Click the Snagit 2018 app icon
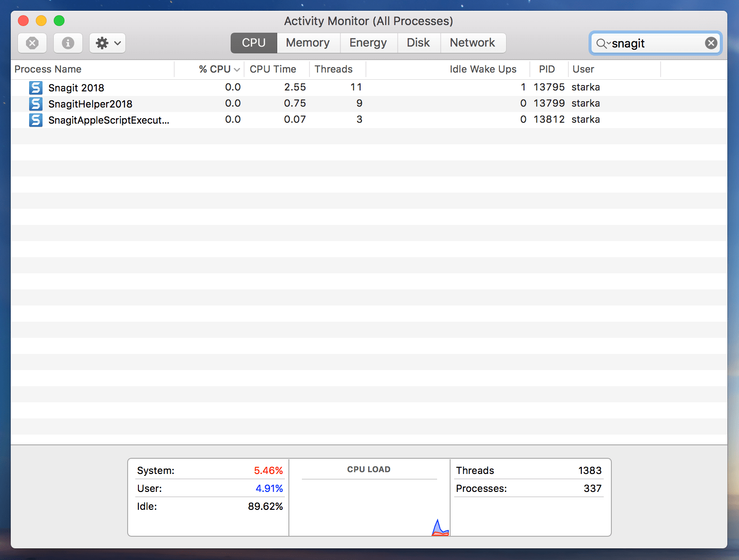Viewport: 739px width, 560px height. click(36, 87)
